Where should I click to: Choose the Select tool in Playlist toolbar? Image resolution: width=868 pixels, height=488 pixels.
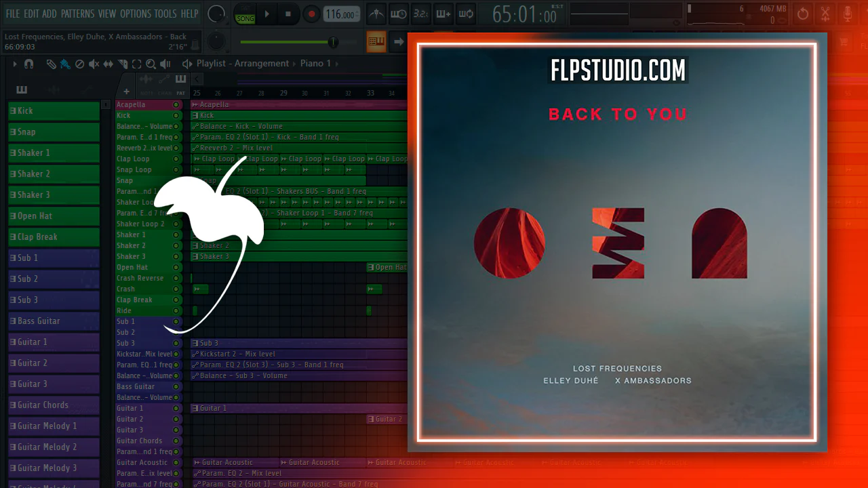tap(136, 64)
